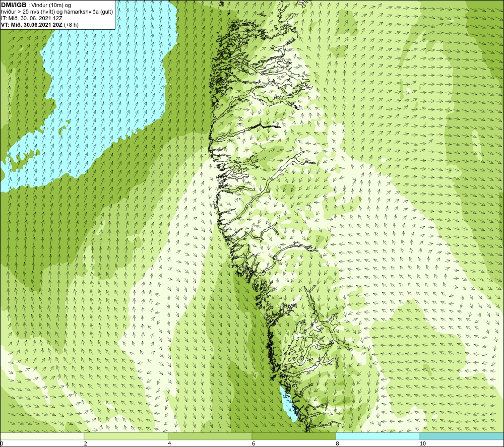Click the 8–10 m/s light cyan swatch
This screenshot has width=504, height=447.
click(x=377, y=436)
